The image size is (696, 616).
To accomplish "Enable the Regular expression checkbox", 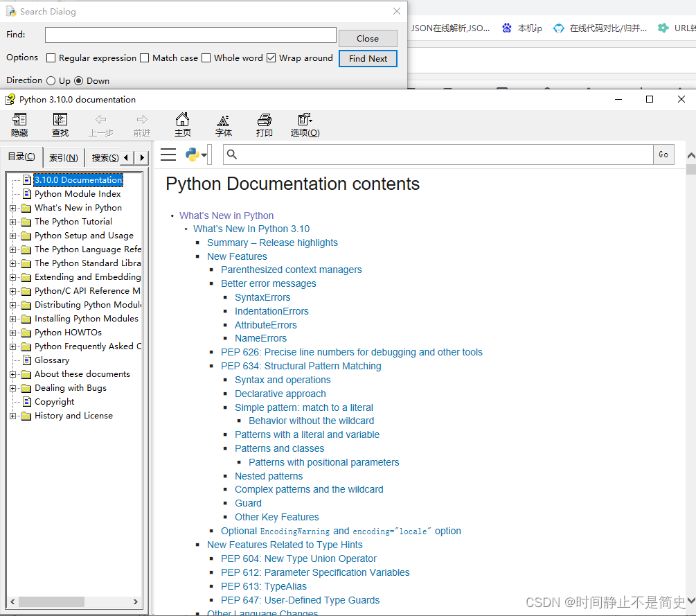I will point(51,58).
